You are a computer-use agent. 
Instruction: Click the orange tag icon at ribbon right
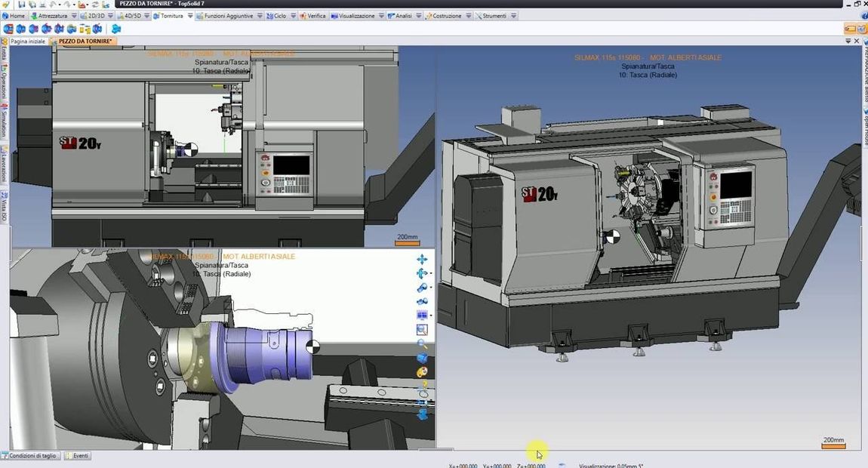[x=850, y=29]
